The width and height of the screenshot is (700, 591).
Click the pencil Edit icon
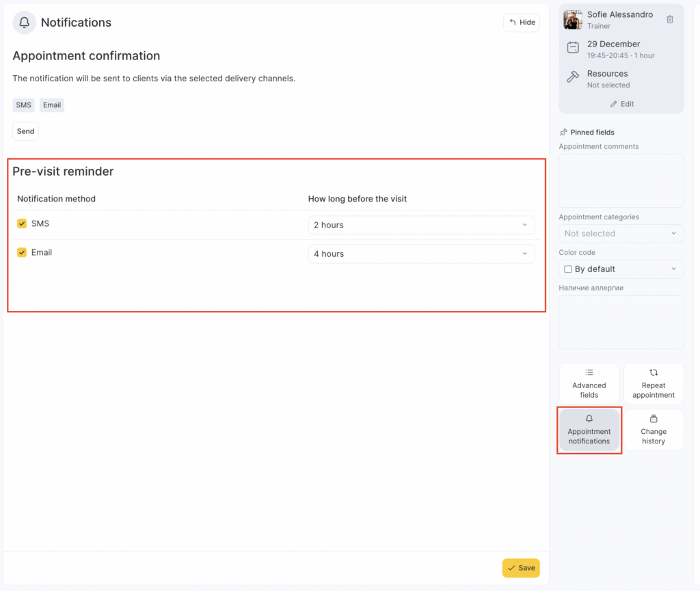[613, 104]
